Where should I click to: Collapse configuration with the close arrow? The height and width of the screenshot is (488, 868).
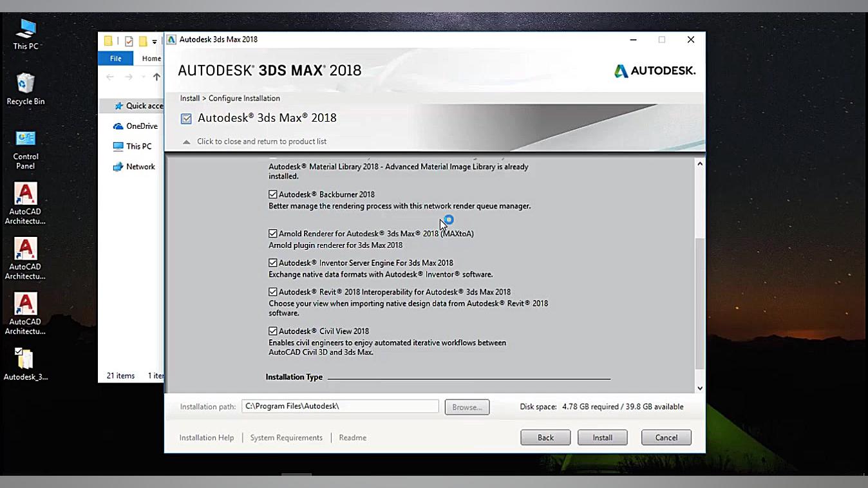tap(186, 142)
